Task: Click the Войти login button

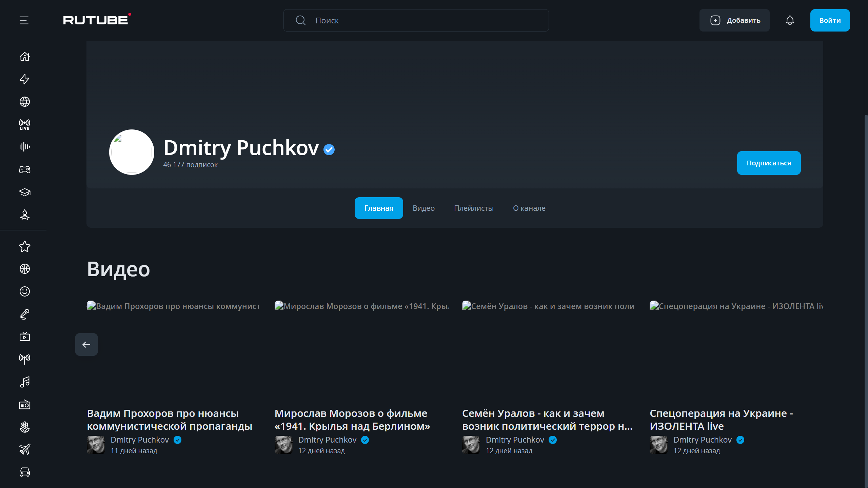Action: [830, 20]
